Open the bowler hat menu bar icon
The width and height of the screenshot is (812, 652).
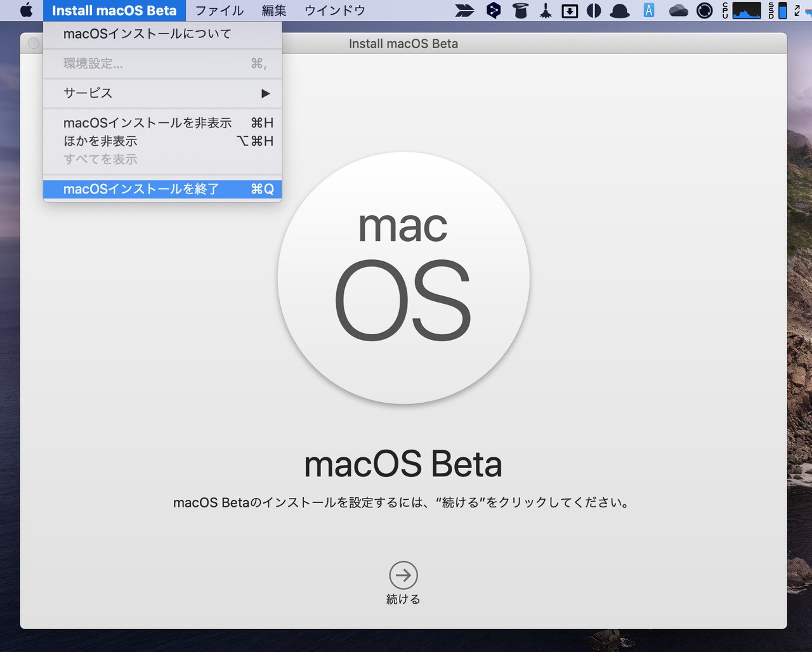(620, 10)
